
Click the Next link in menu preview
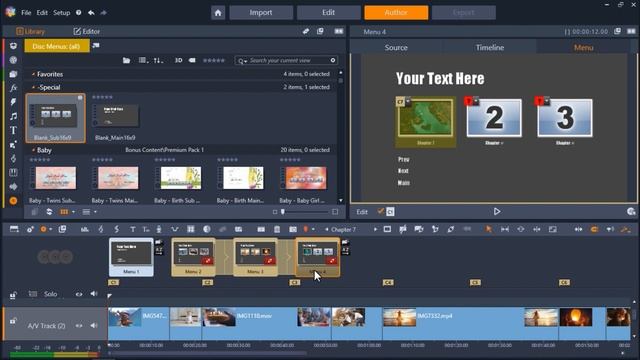403,171
